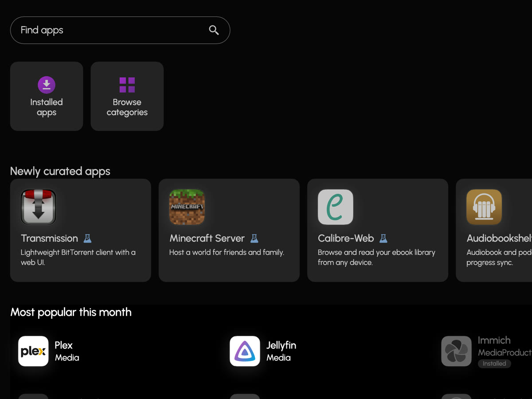The width and height of the screenshot is (532, 399).
Task: Click the flask icon beside Minecraft Server
Action: [254, 238]
